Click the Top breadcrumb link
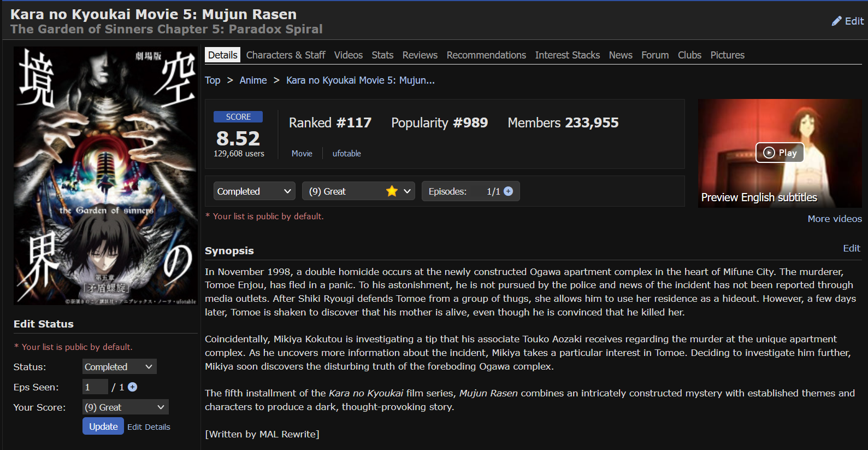 click(212, 80)
